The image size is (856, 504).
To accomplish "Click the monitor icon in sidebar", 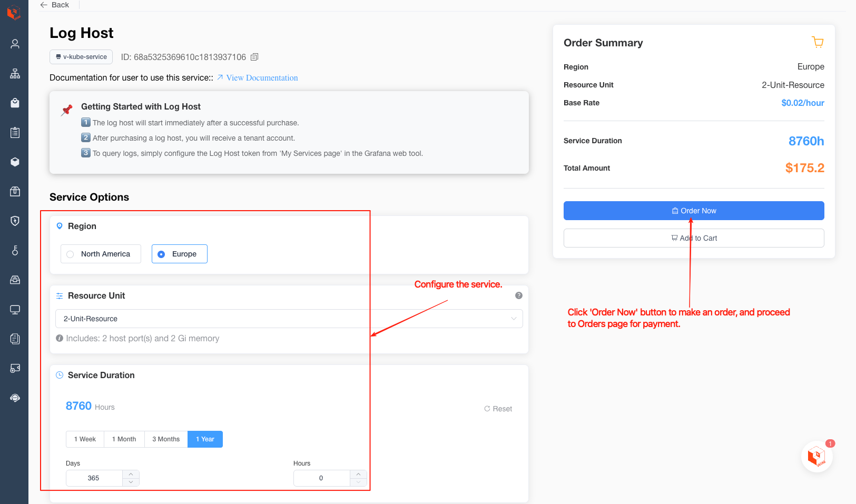I will (x=15, y=309).
